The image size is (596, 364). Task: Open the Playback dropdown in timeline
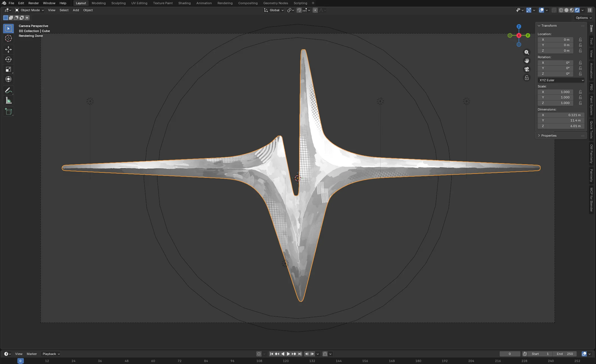coord(51,354)
